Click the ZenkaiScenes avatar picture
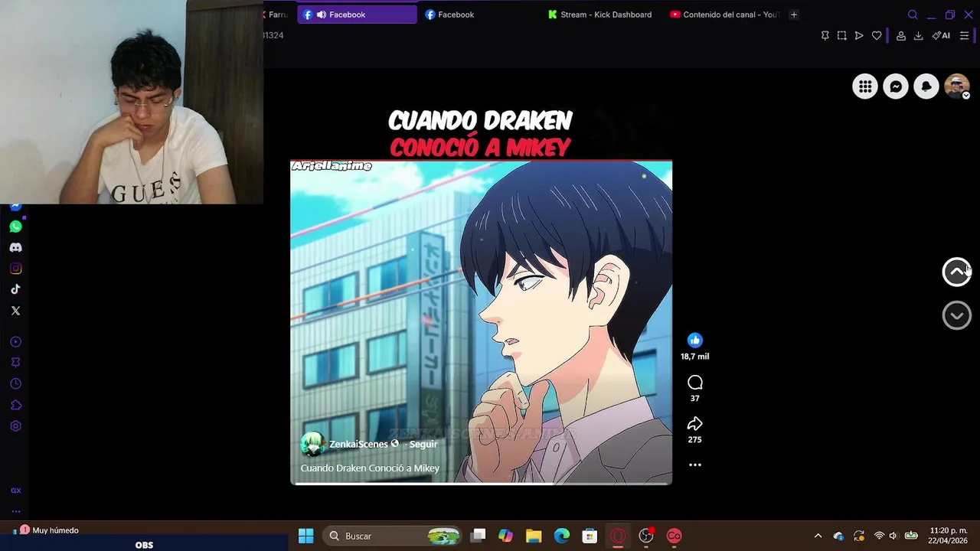 tap(312, 444)
